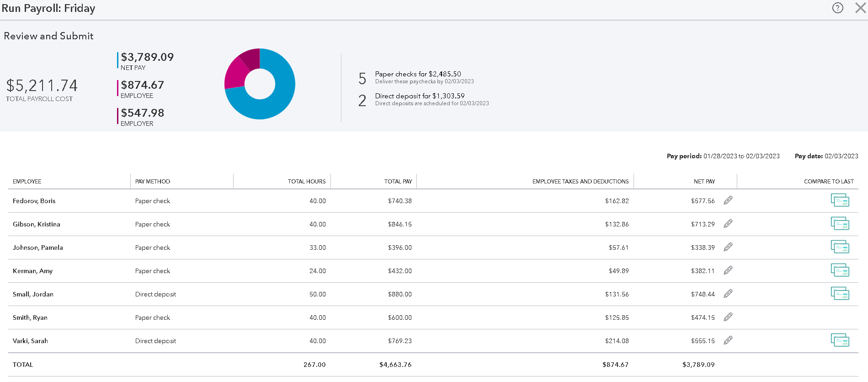The width and height of the screenshot is (868, 382).
Task: Click net pay $713.29 for Gibson
Action: point(703,224)
